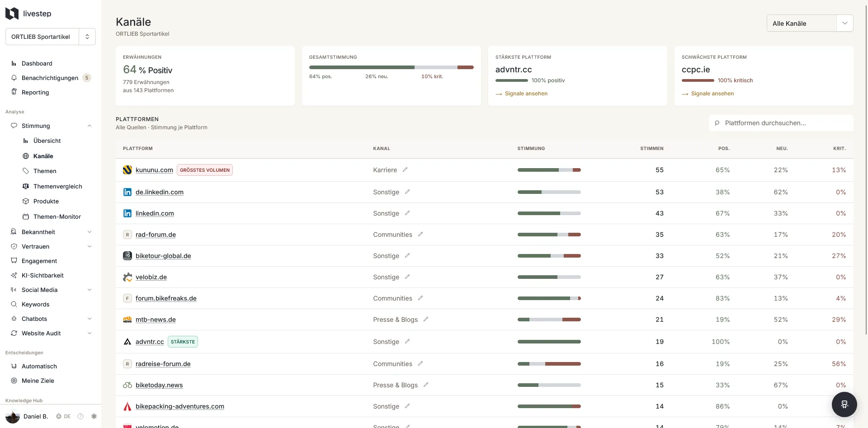The width and height of the screenshot is (868, 428).
Task: Switch language via the DE globe toggle
Action: tap(63, 416)
